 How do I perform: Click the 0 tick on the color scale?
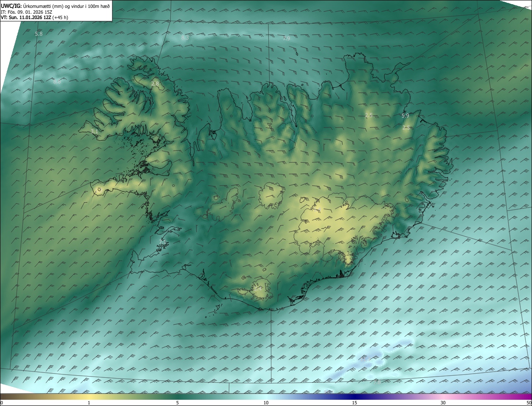(2, 403)
